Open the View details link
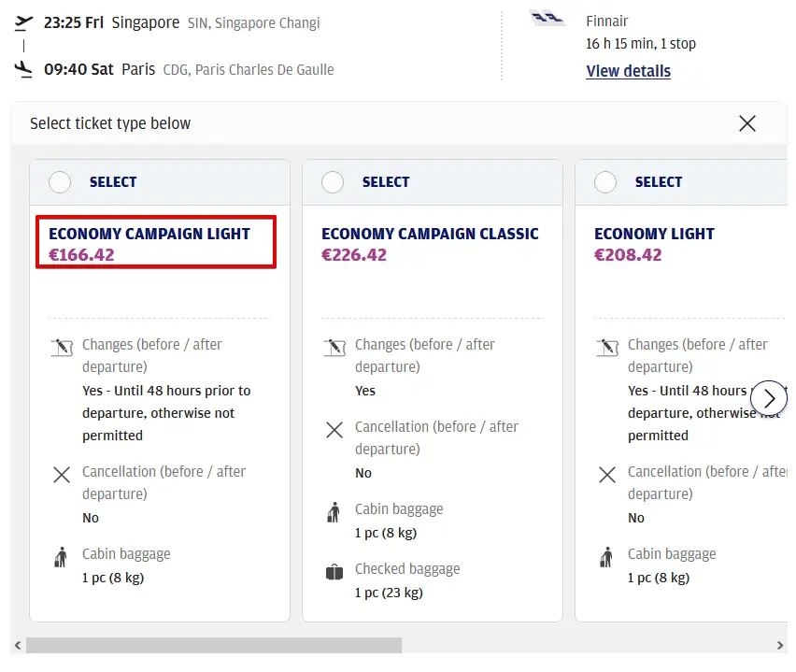796x672 pixels. point(628,71)
